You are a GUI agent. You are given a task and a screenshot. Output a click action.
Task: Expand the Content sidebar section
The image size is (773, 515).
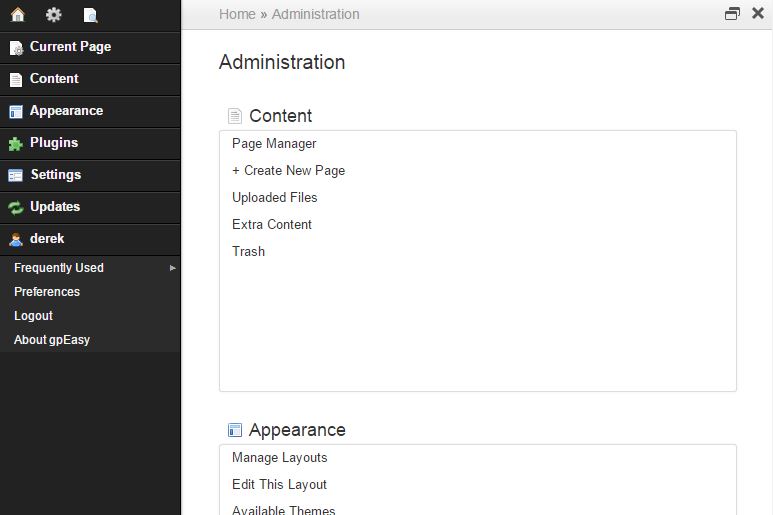54,79
